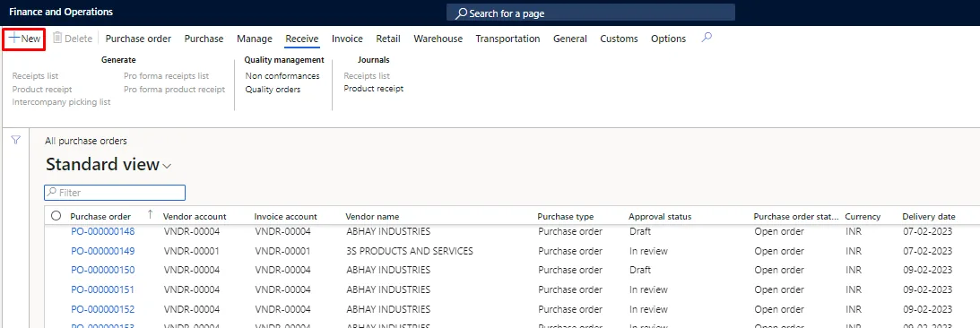Switch to the Warehouse tab

[x=438, y=39]
